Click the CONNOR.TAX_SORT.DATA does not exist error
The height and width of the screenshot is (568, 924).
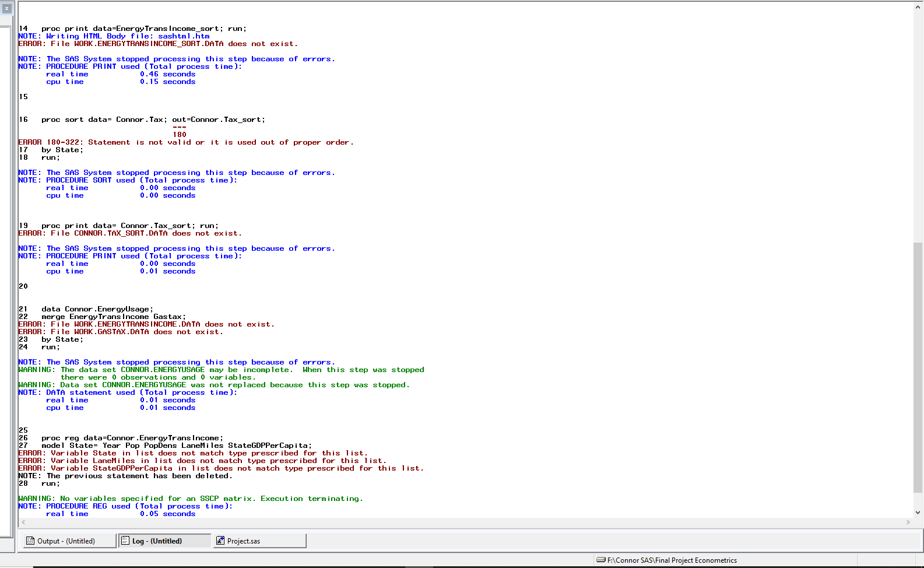(x=130, y=233)
